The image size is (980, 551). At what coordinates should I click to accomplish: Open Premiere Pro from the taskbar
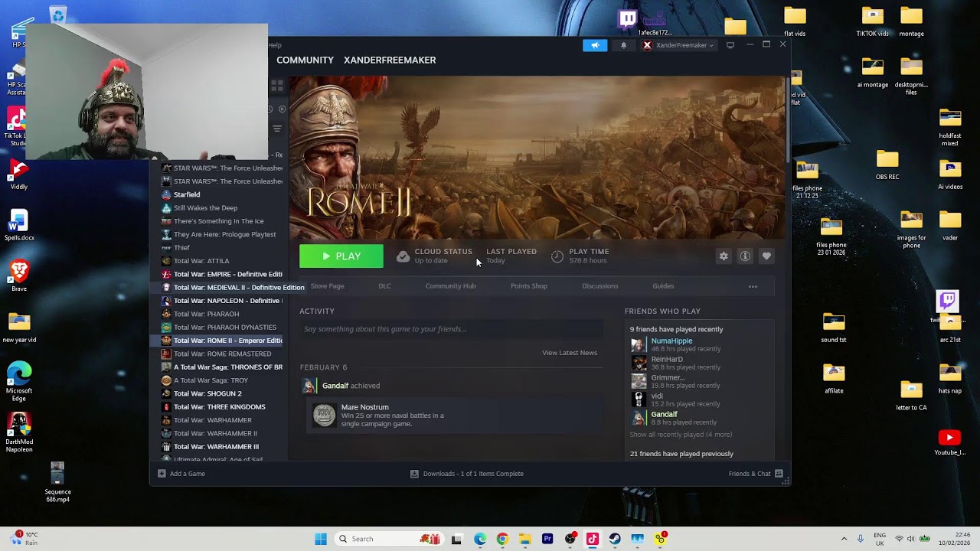point(547,539)
